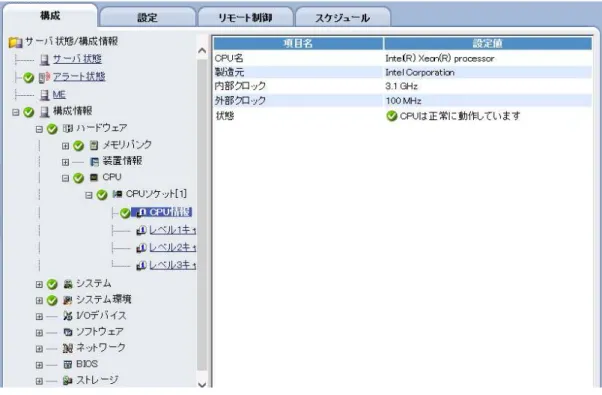The width and height of the screenshot is (602, 395).
Task: Click the server icon beside ME
Action: tap(45, 95)
